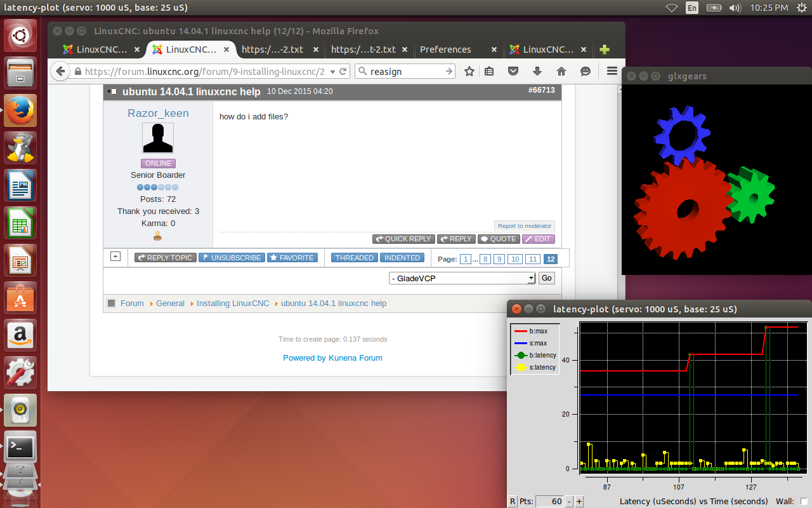The width and height of the screenshot is (812, 508).
Task: Close the Preferences tab
Action: coord(494,50)
